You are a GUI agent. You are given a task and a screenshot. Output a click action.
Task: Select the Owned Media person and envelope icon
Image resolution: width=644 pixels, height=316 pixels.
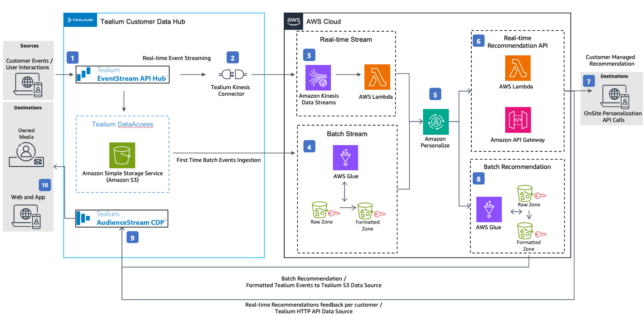pyautogui.click(x=27, y=155)
